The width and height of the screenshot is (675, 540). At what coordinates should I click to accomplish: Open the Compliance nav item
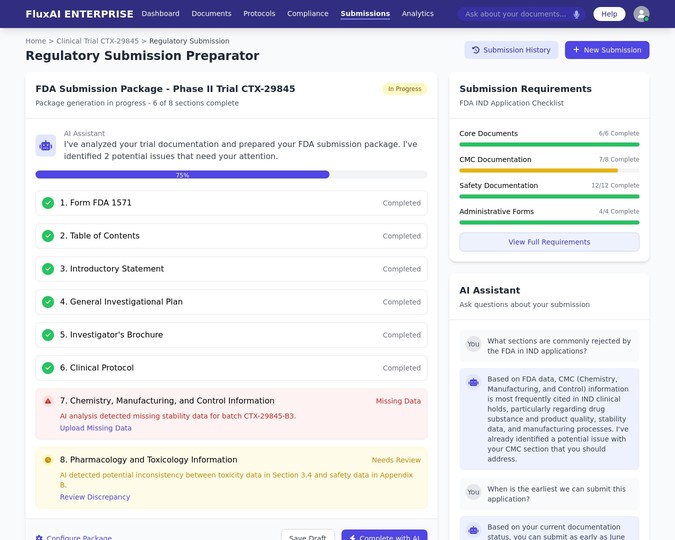[308, 14]
